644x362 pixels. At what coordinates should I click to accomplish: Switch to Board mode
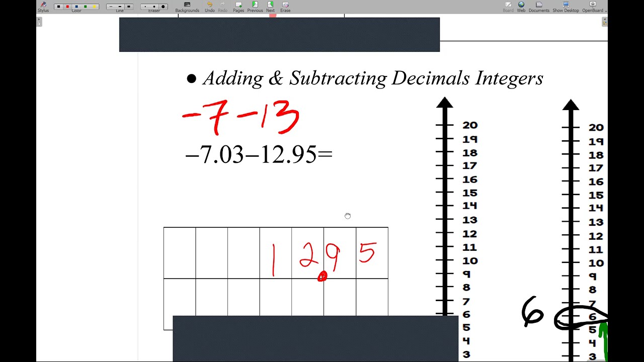coord(508,7)
